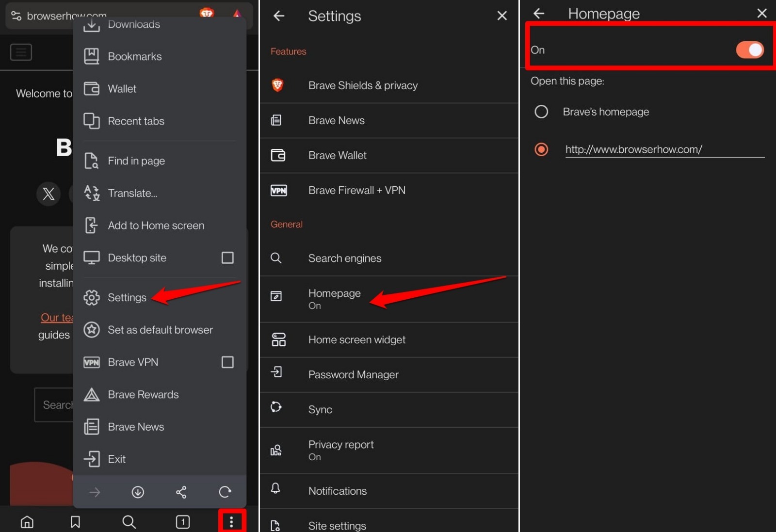
Task: Tap the Privacy report chart icon
Action: click(x=276, y=450)
